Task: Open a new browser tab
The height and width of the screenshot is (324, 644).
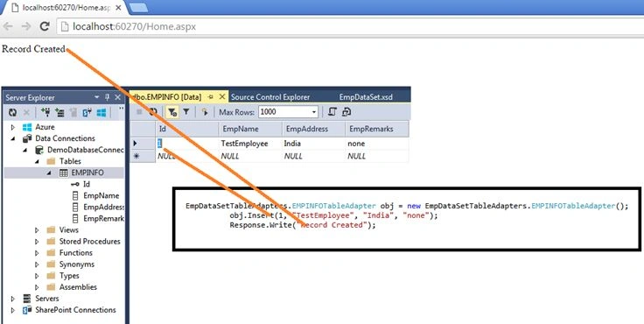Action: pos(139,7)
